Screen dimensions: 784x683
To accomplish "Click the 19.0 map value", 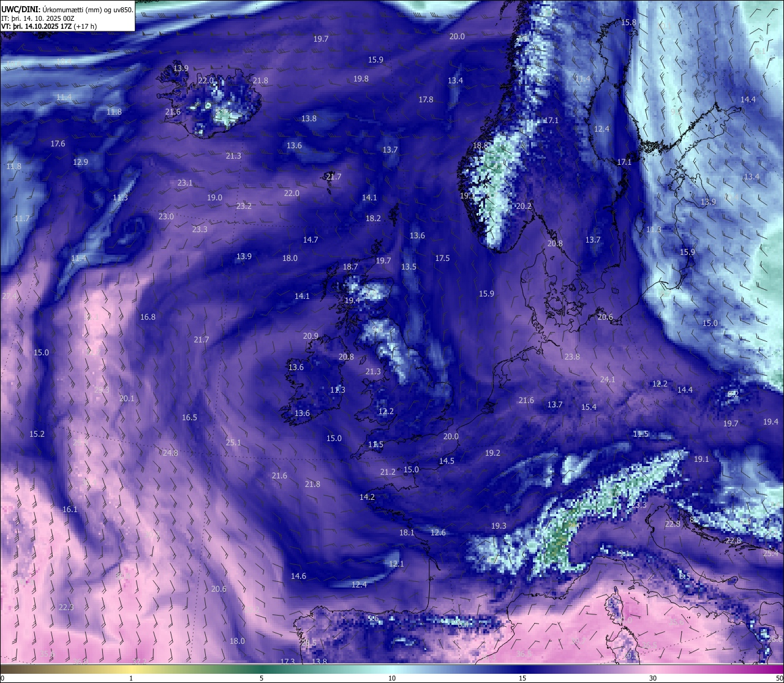I will (214, 198).
